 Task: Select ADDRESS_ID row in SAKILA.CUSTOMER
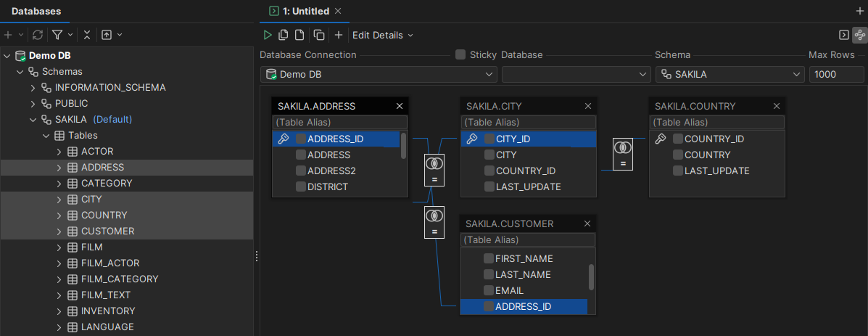(524, 307)
